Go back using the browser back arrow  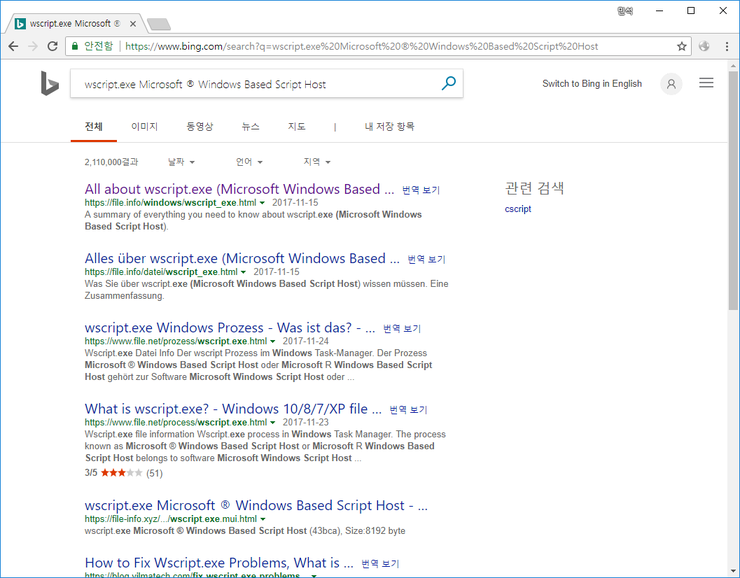pos(13,46)
